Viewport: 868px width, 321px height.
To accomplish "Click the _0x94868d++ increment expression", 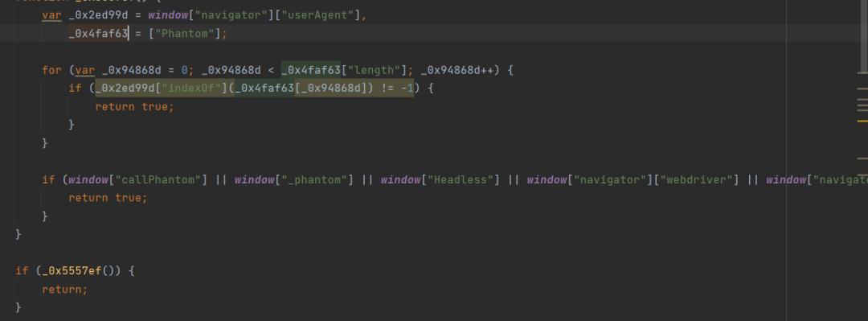I will [x=460, y=70].
